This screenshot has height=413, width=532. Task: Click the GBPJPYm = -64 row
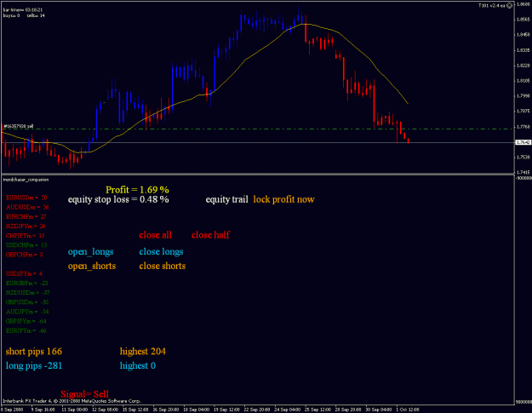pos(26,321)
